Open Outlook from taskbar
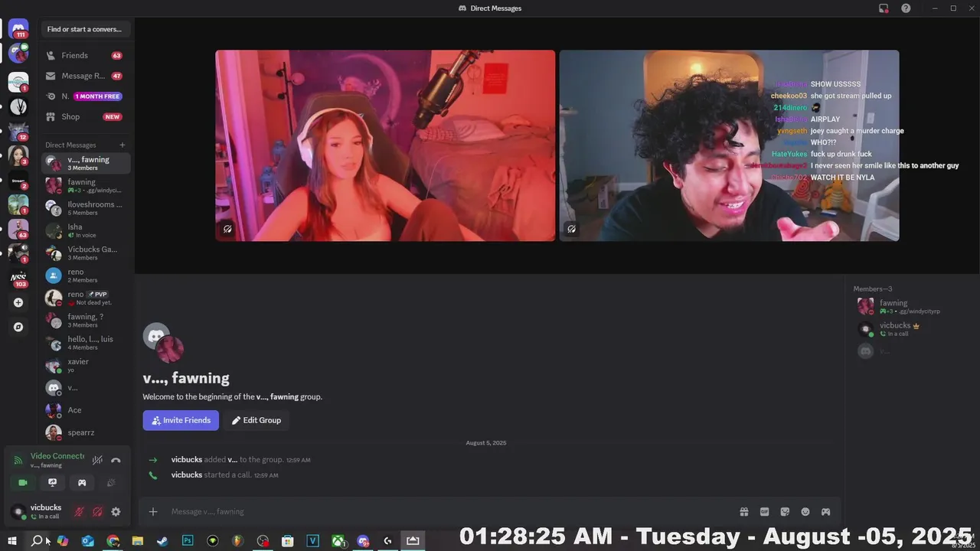This screenshot has width=980, height=551. click(x=87, y=541)
